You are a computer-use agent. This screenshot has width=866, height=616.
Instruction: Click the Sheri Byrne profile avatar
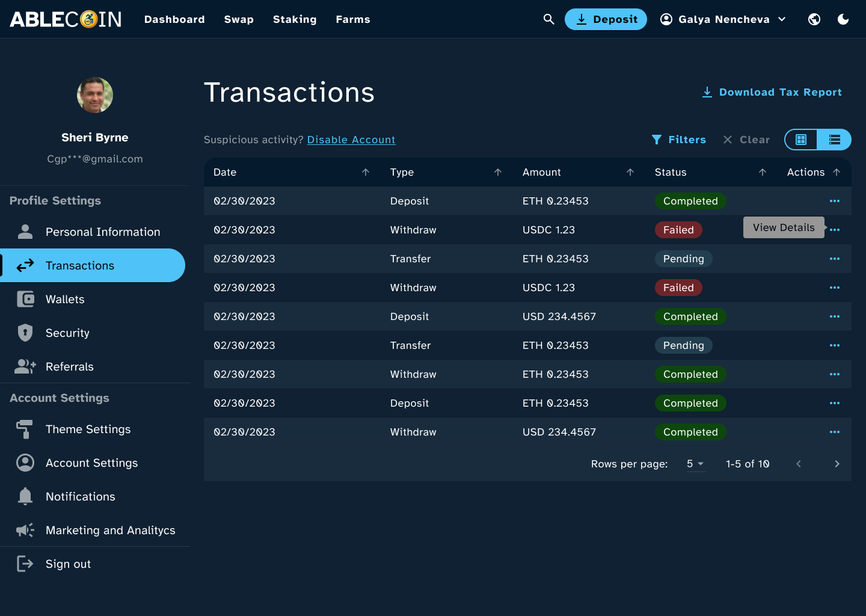click(x=95, y=95)
